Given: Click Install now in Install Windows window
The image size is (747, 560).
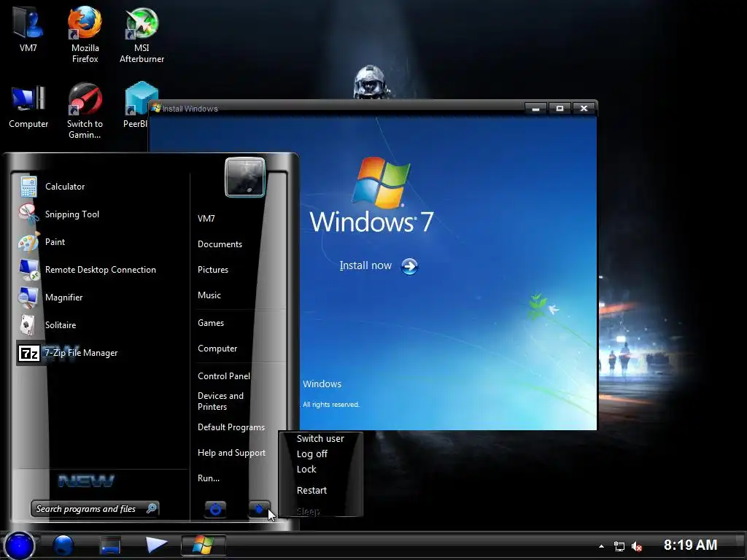Looking at the screenshot, I should coord(365,265).
